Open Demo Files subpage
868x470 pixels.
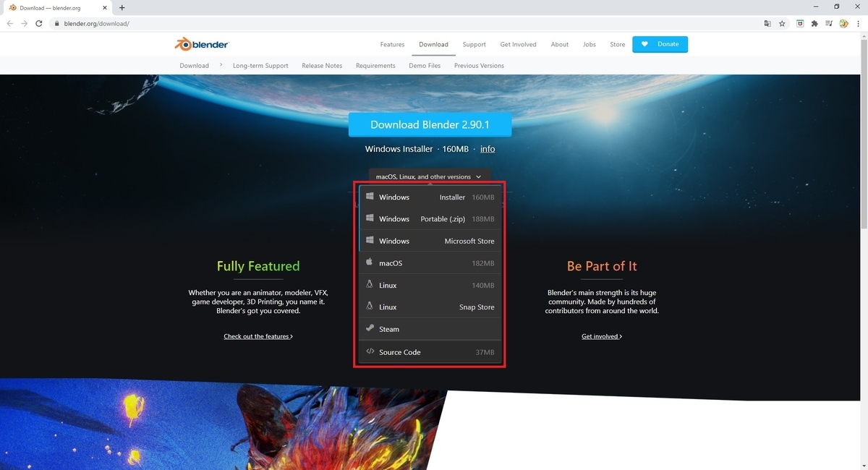coord(425,65)
